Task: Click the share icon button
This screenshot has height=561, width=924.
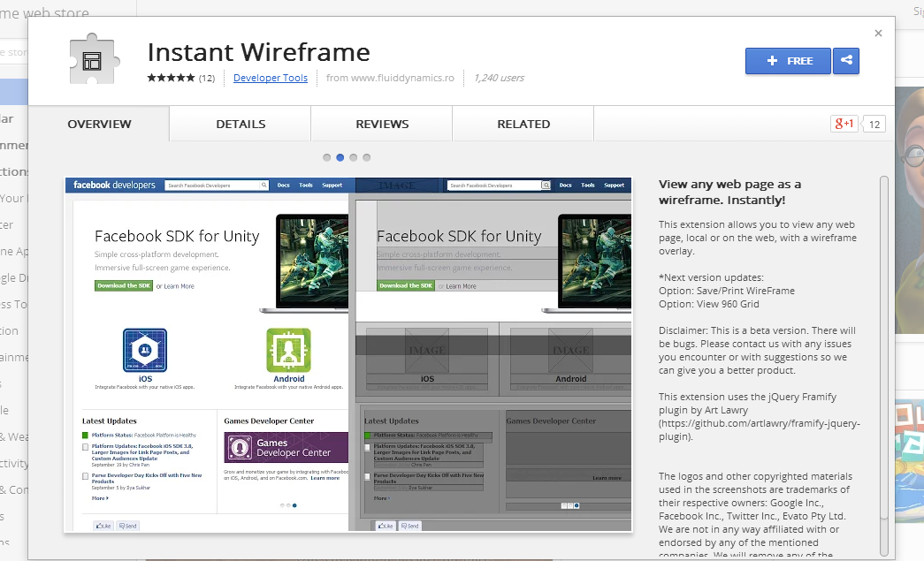Action: pos(846,61)
